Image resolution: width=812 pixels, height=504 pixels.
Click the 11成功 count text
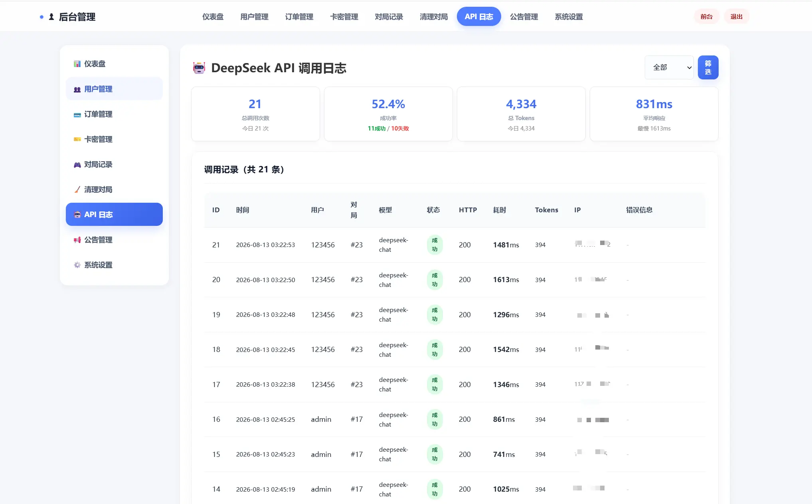click(x=377, y=128)
